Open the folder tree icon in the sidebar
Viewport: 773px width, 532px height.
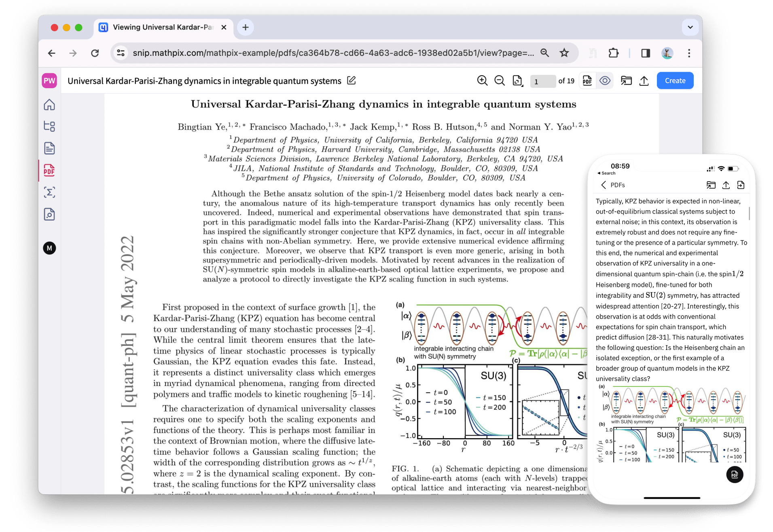[x=49, y=126]
